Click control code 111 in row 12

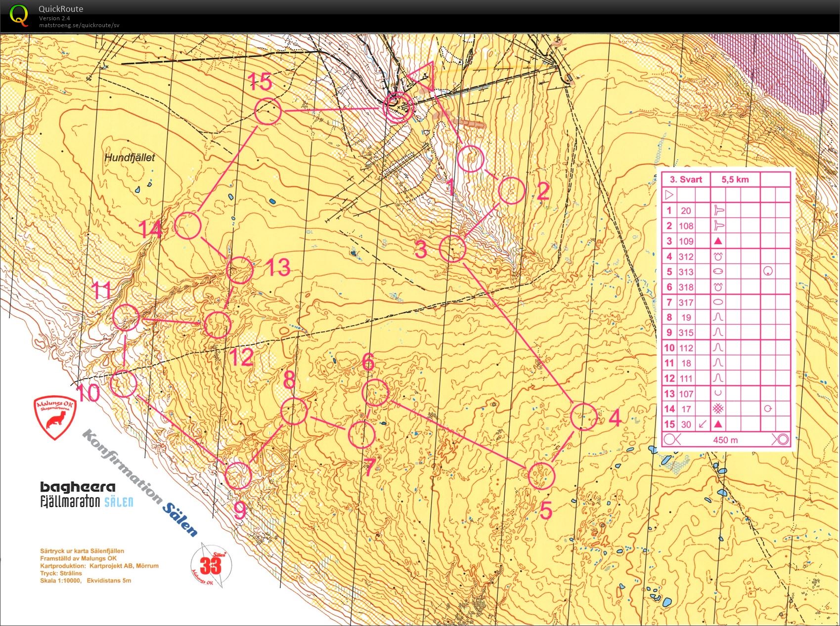tap(686, 378)
